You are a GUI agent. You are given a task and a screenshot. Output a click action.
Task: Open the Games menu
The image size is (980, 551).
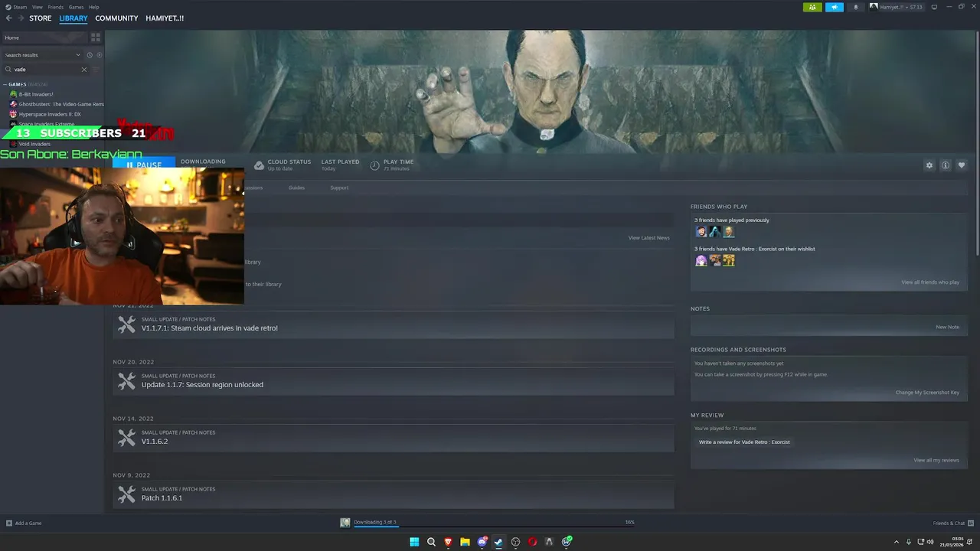coord(76,7)
